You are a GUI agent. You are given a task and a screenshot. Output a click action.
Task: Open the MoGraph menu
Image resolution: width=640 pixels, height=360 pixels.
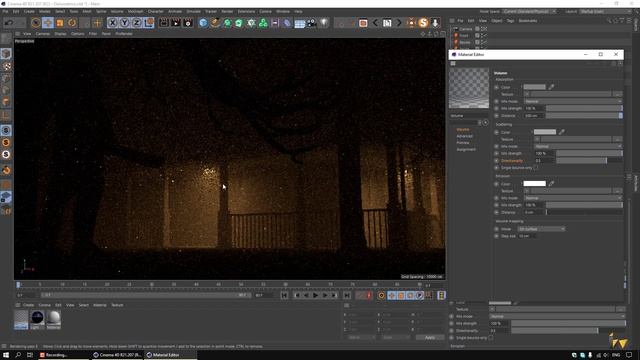(136, 11)
